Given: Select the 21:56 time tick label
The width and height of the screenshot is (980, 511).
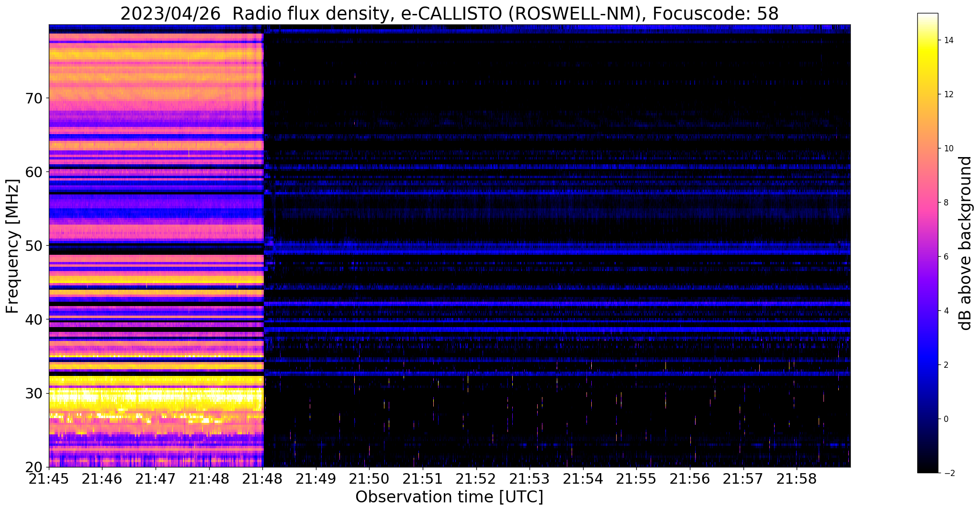Looking at the screenshot, I should pos(689,478).
